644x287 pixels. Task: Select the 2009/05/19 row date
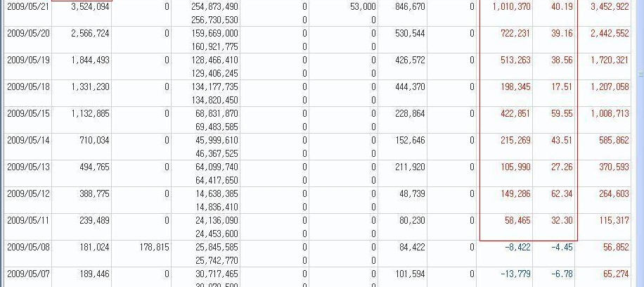coord(28,60)
